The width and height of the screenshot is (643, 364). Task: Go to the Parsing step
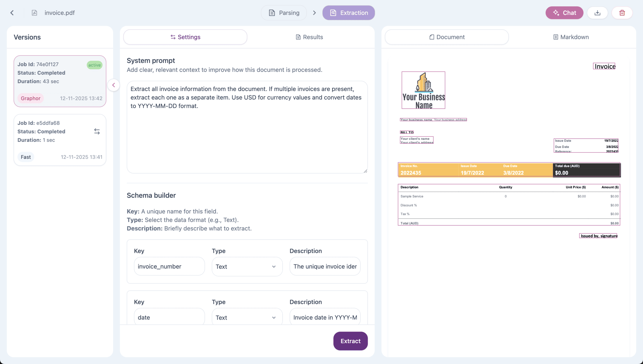(284, 13)
